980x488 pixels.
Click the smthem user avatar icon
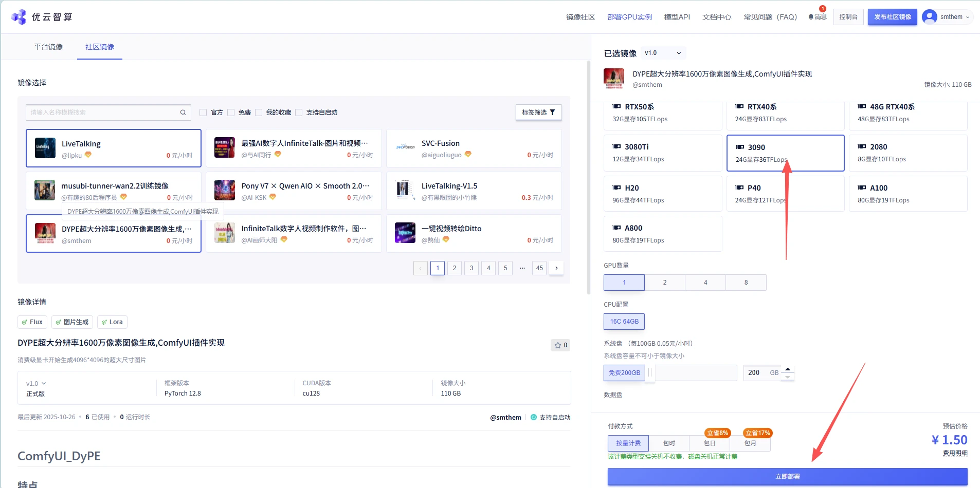click(x=929, y=17)
